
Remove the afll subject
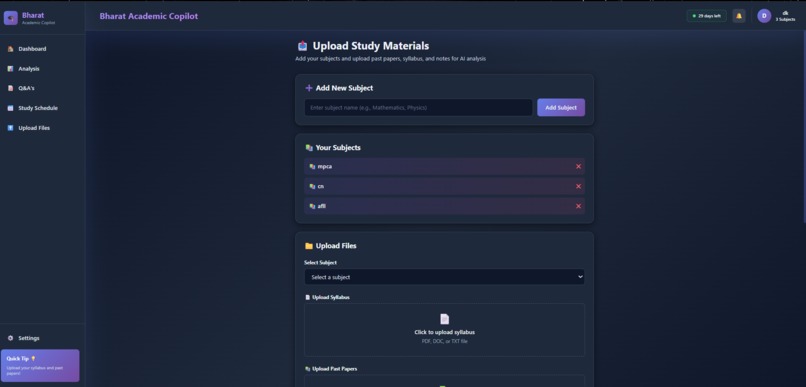pos(578,206)
